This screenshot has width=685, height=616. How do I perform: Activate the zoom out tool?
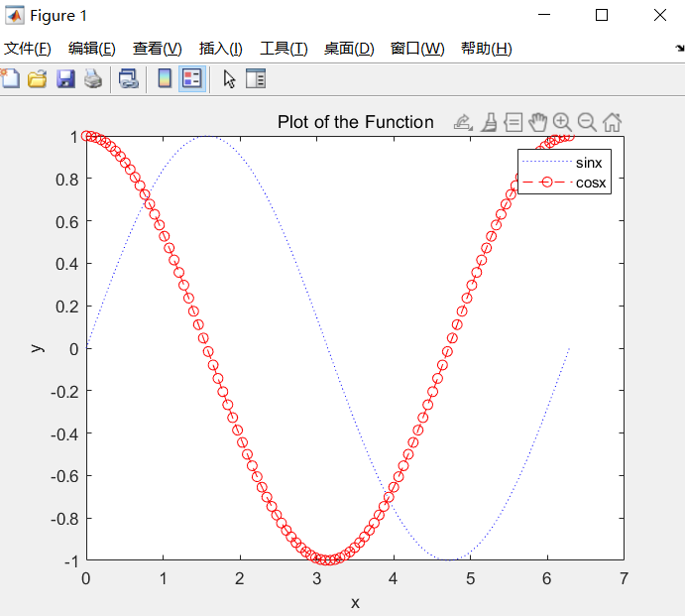pos(587,122)
